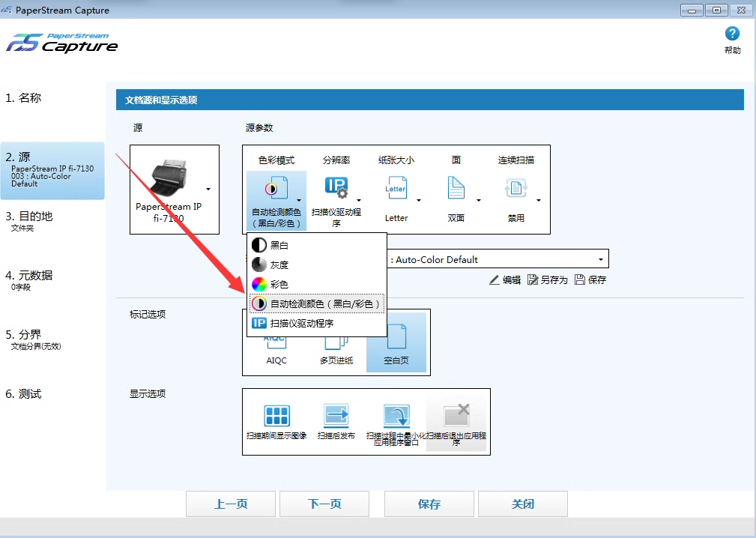The width and height of the screenshot is (756, 538).
Task: Click the 编辑 pencil edit button
Action: pyautogui.click(x=505, y=280)
